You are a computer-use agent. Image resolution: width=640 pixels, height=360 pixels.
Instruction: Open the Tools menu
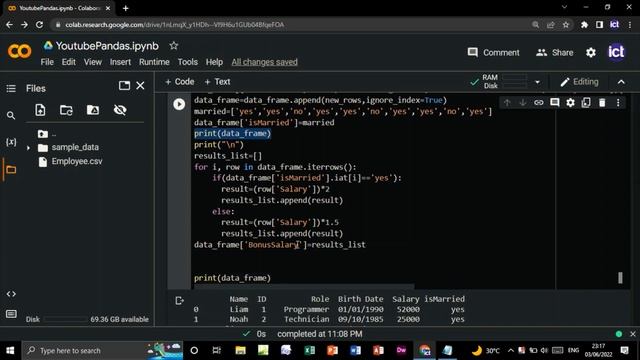pyautogui.click(x=187, y=62)
